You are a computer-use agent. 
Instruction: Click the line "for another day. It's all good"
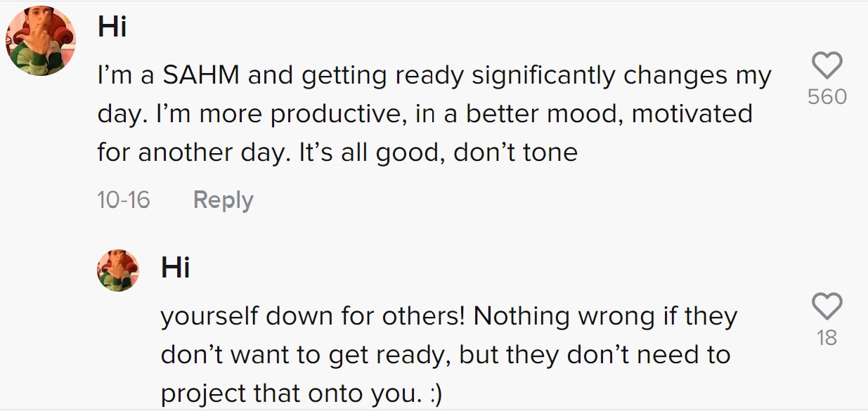pyautogui.click(x=337, y=152)
